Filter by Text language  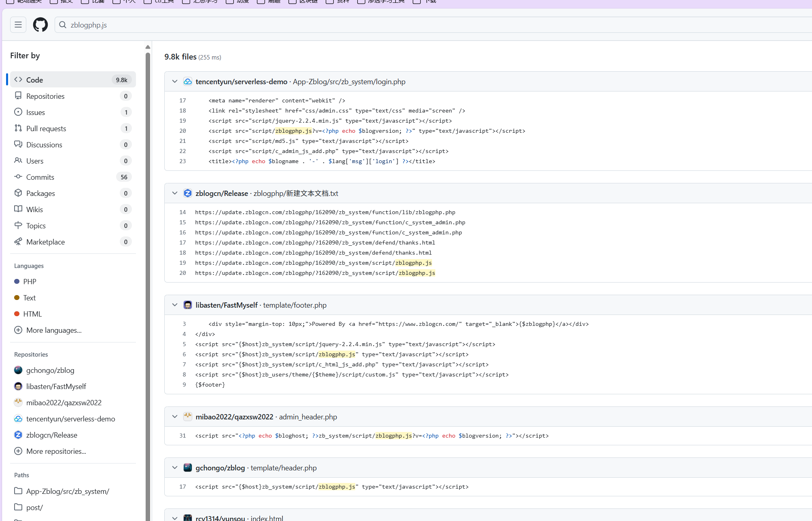(x=29, y=298)
